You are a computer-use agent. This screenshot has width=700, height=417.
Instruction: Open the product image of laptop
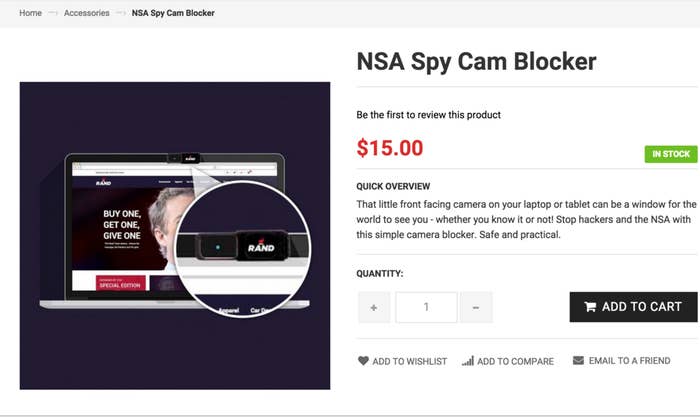pyautogui.click(x=175, y=235)
